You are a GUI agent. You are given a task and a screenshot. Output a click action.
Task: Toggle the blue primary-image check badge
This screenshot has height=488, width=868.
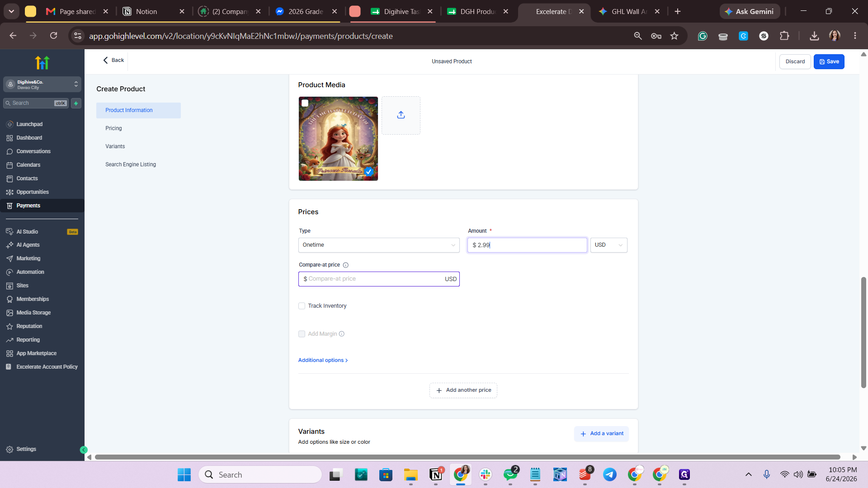point(368,172)
